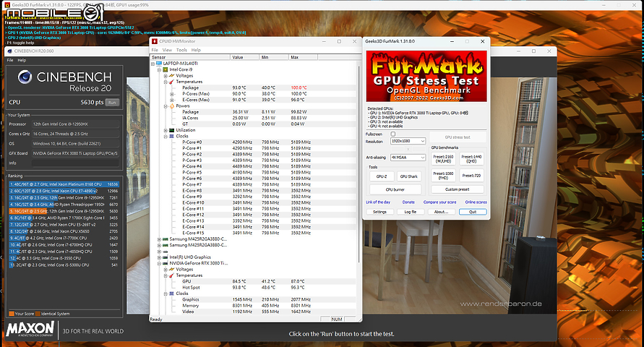This screenshot has width=644, height=347.
Task: Click the HWMonitor app icon in its title bar
Action: coord(155,41)
